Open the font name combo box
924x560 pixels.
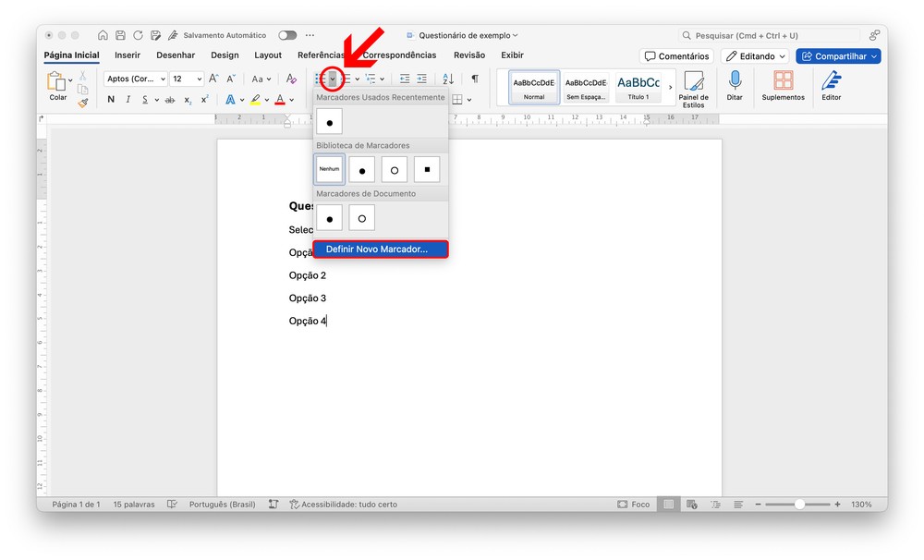point(135,79)
